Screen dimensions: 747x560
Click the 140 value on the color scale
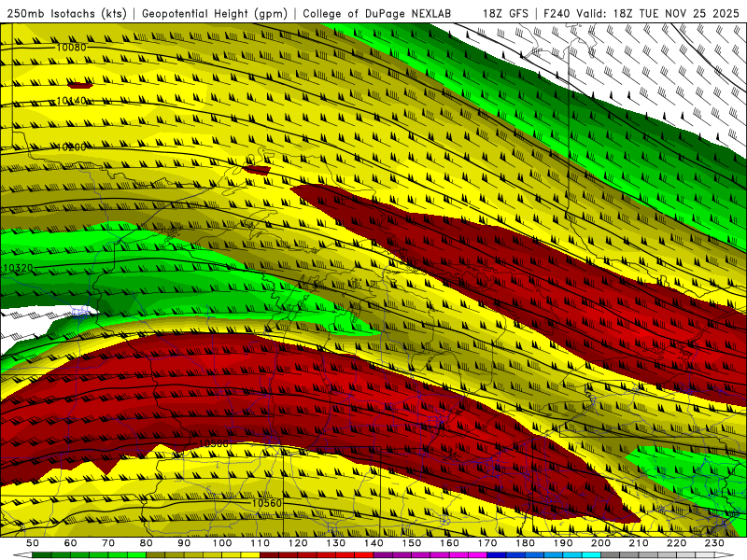[374, 543]
